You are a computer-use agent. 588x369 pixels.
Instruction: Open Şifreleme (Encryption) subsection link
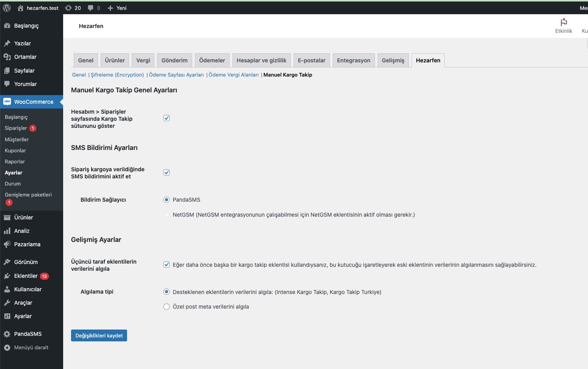tap(117, 75)
